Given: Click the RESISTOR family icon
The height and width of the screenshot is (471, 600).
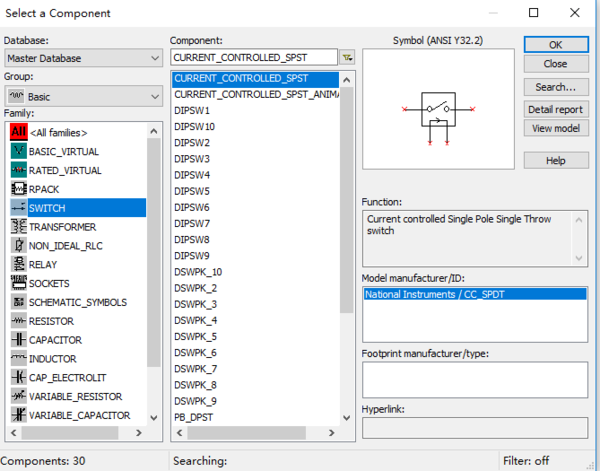Looking at the screenshot, I should tap(18, 321).
